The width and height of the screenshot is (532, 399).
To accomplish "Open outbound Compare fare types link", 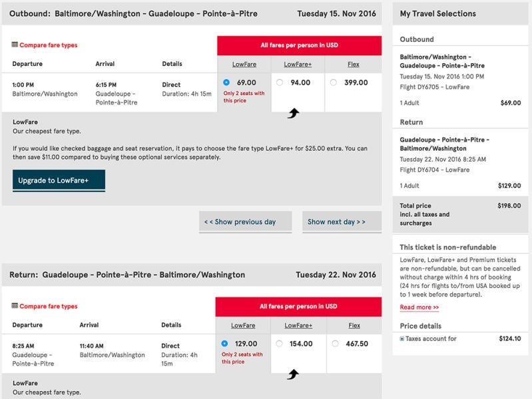I will [x=49, y=45].
